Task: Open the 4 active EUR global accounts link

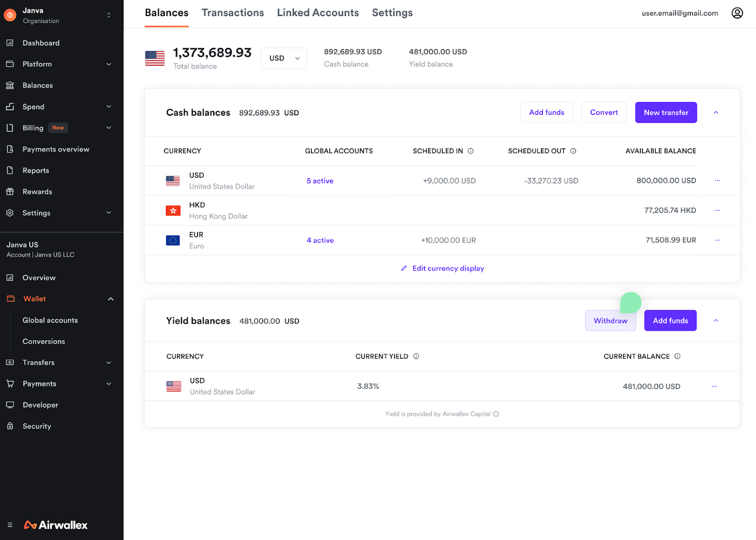Action: pyautogui.click(x=320, y=240)
